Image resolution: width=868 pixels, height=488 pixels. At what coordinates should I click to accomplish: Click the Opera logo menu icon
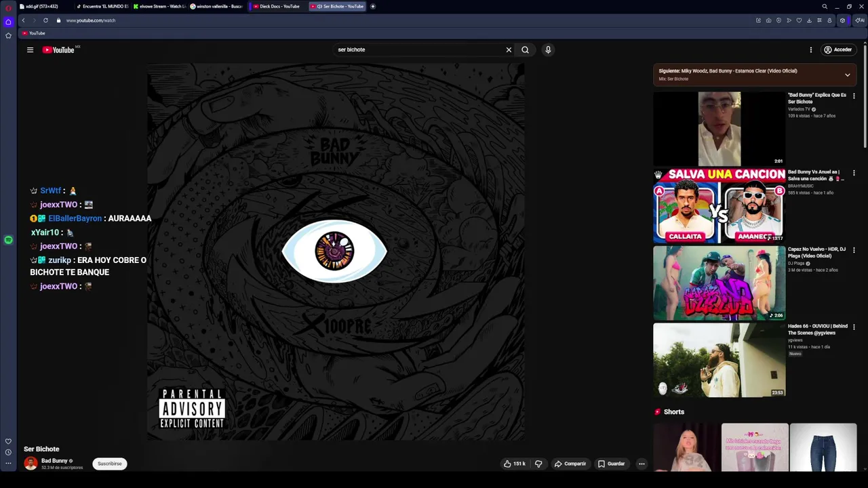pyautogui.click(x=8, y=8)
